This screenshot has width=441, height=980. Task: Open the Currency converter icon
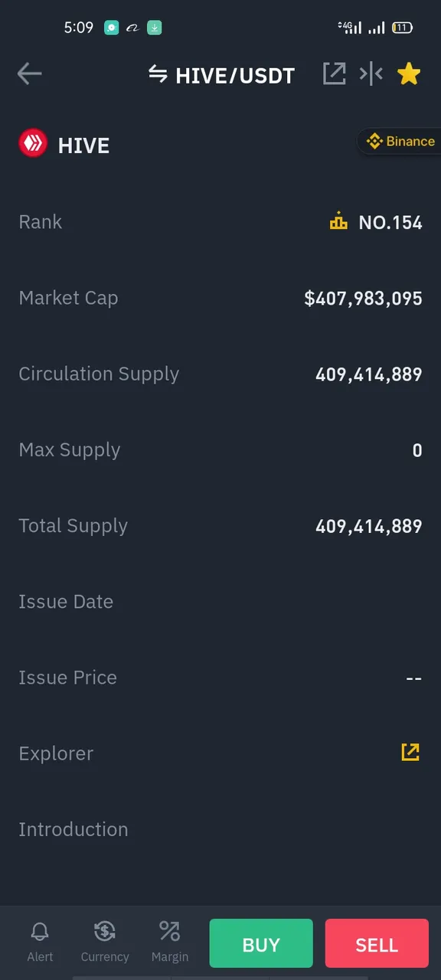click(105, 942)
